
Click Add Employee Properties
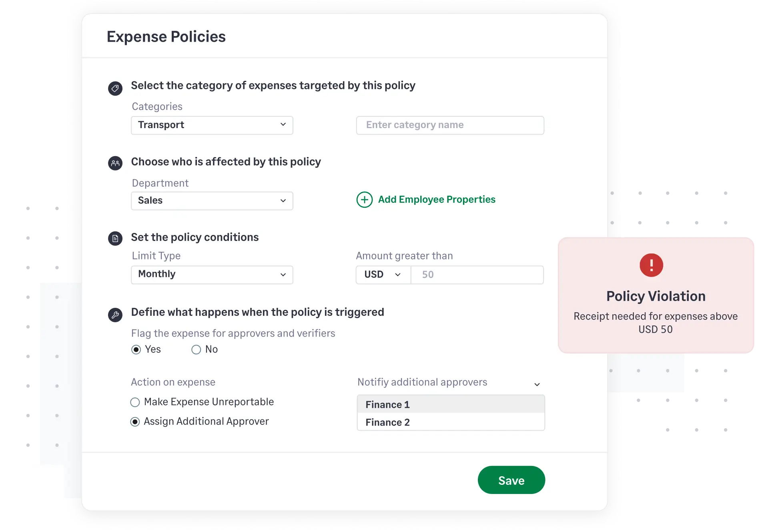point(436,199)
